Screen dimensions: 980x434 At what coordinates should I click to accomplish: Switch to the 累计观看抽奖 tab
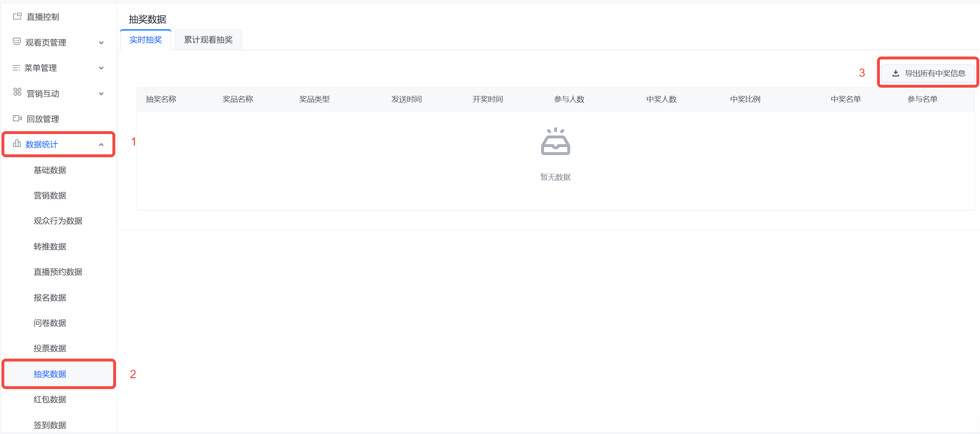(208, 40)
